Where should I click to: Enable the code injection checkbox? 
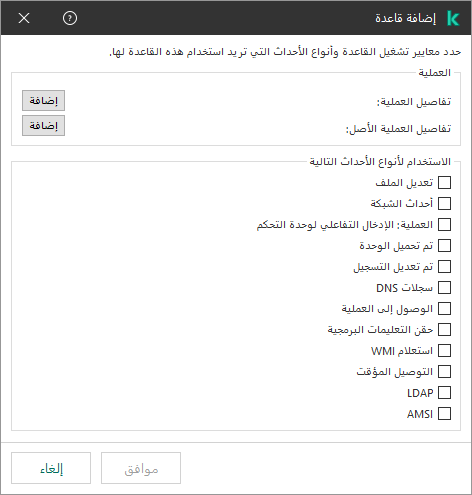[444, 330]
